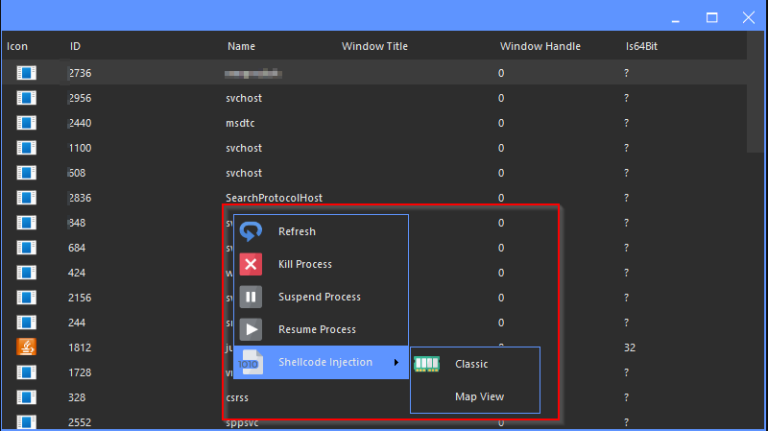
Task: Click the Is64Bit column header
Action: pyautogui.click(x=641, y=46)
